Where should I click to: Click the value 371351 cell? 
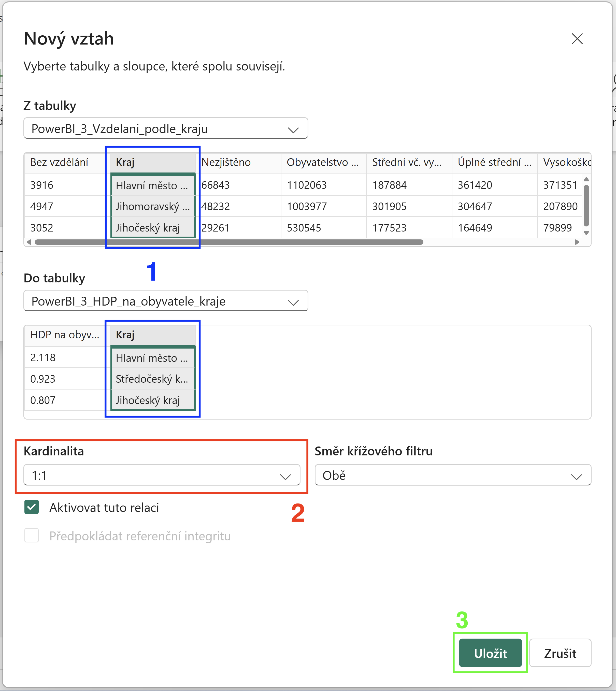560,185
